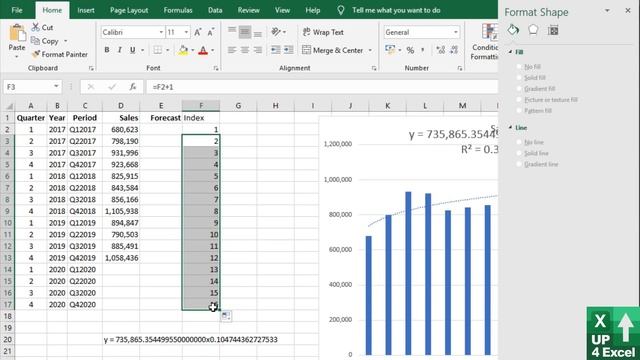This screenshot has width=640, height=360.
Task: Click the Insert Function fx icon
Action: pyautogui.click(x=133, y=87)
